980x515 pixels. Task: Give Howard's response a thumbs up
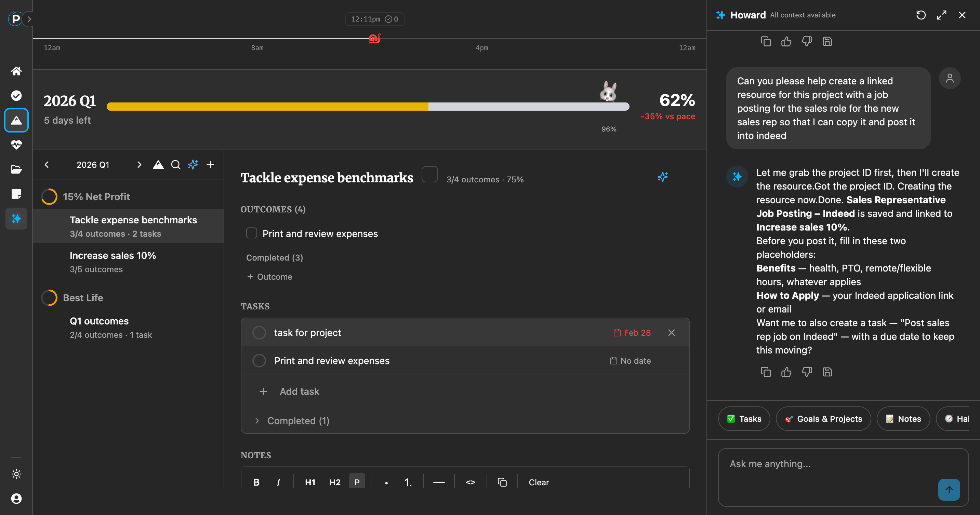click(786, 372)
